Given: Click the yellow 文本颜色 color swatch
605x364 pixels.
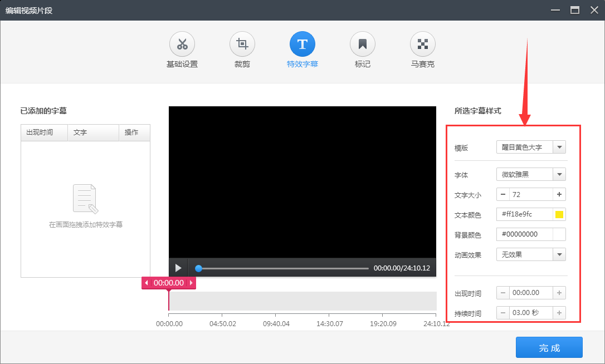Looking at the screenshot, I should (559, 214).
